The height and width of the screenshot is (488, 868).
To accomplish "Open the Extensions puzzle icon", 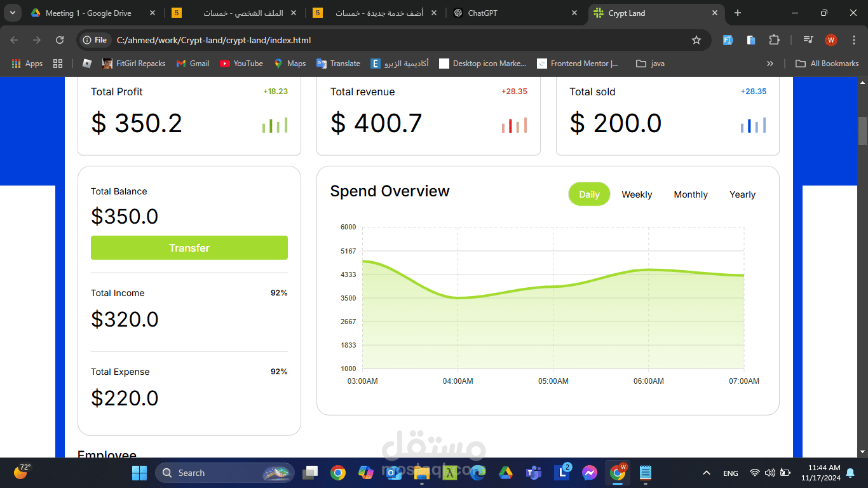I will click(774, 40).
